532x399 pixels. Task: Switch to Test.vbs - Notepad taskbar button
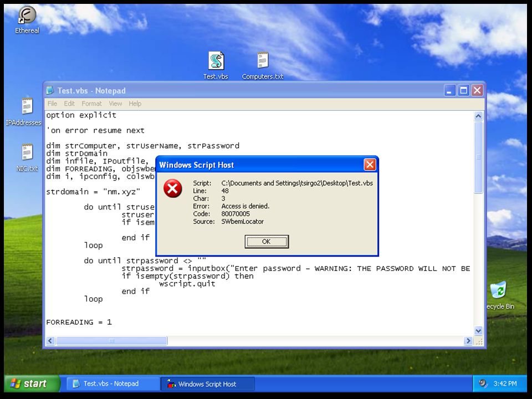[x=113, y=383]
